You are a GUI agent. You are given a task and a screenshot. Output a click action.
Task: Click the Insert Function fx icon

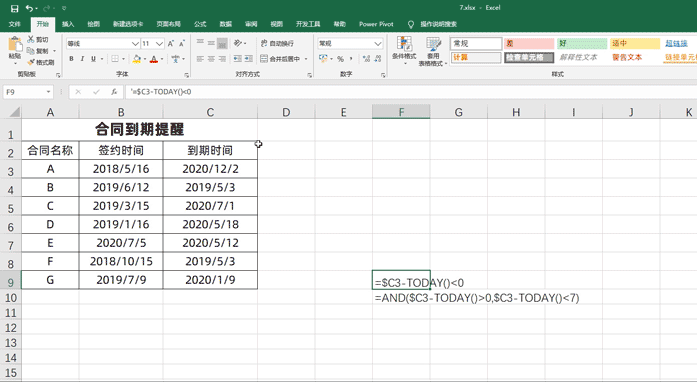114,92
